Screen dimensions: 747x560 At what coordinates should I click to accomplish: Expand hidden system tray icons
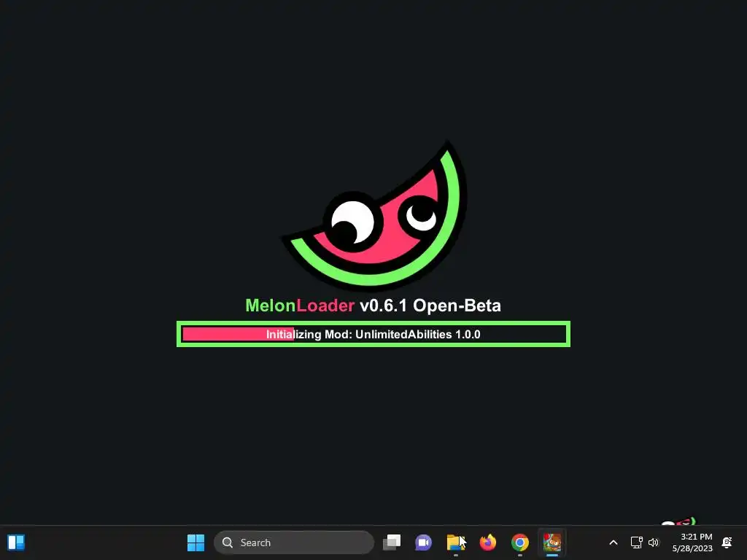[x=614, y=542]
